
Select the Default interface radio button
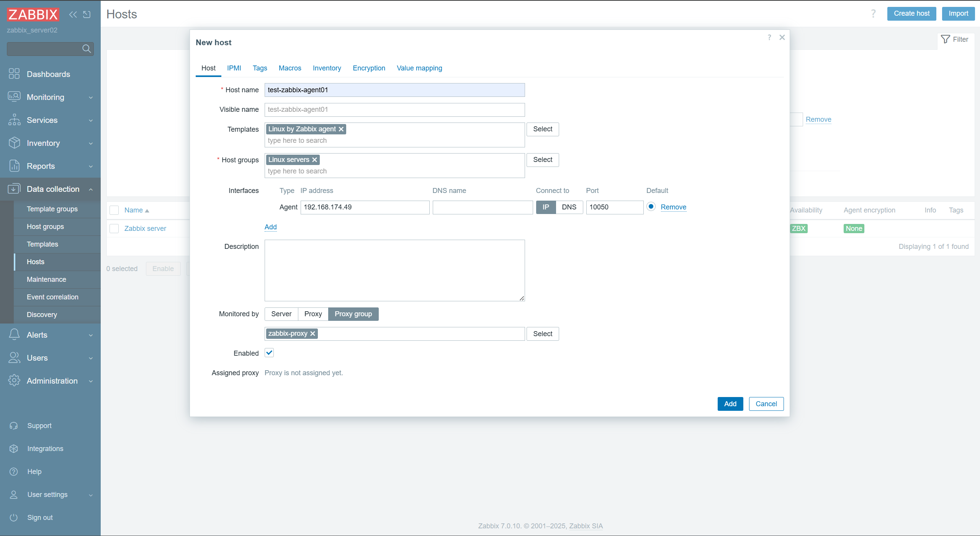(x=651, y=207)
